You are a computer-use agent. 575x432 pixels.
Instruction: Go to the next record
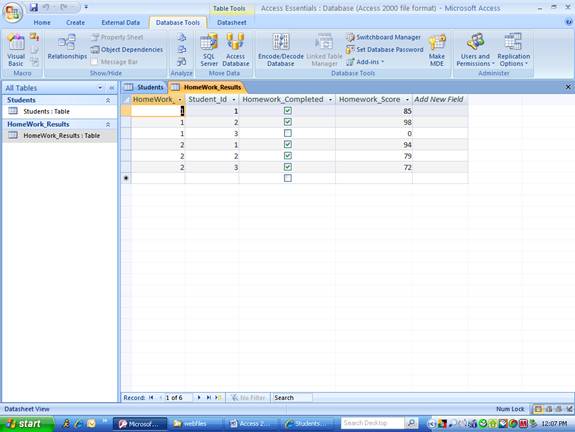199,398
